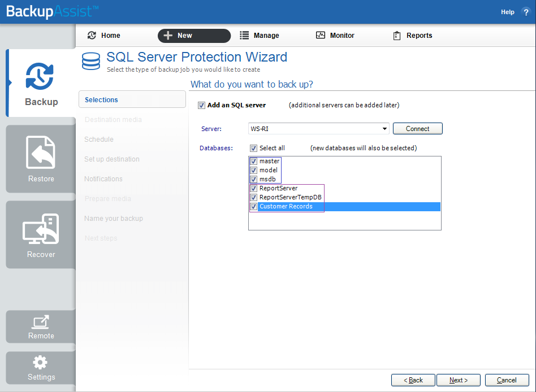Screen dimensions: 536x392
Task: Click the Name your backup step
Action: tap(114, 219)
